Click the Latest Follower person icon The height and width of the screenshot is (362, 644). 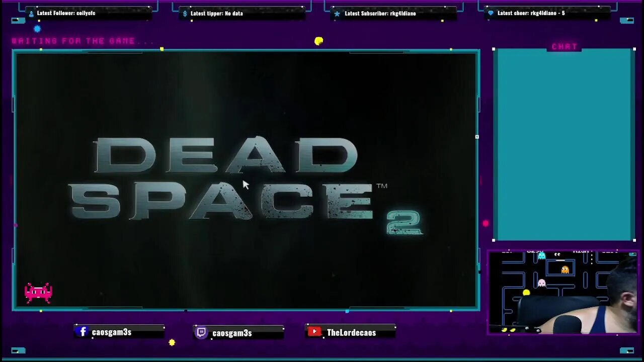click(31, 14)
